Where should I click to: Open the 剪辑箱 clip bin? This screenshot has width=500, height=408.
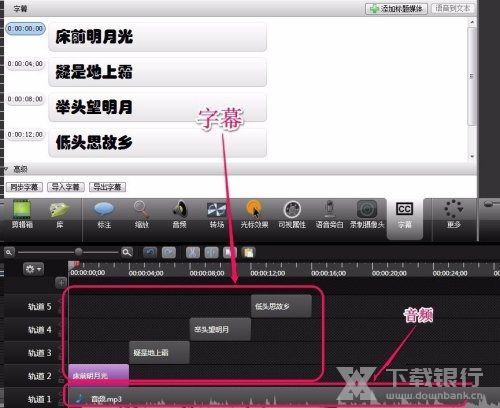(22, 214)
